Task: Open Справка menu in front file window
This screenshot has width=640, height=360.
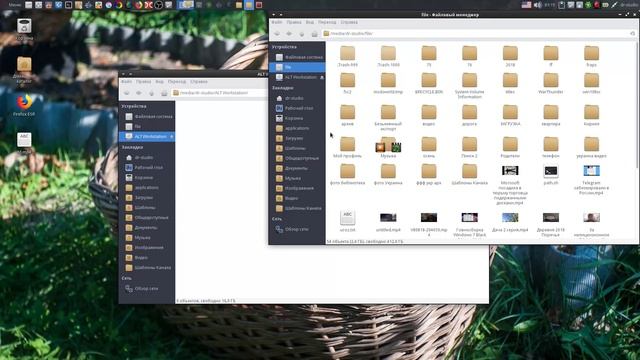Action: 349,22
